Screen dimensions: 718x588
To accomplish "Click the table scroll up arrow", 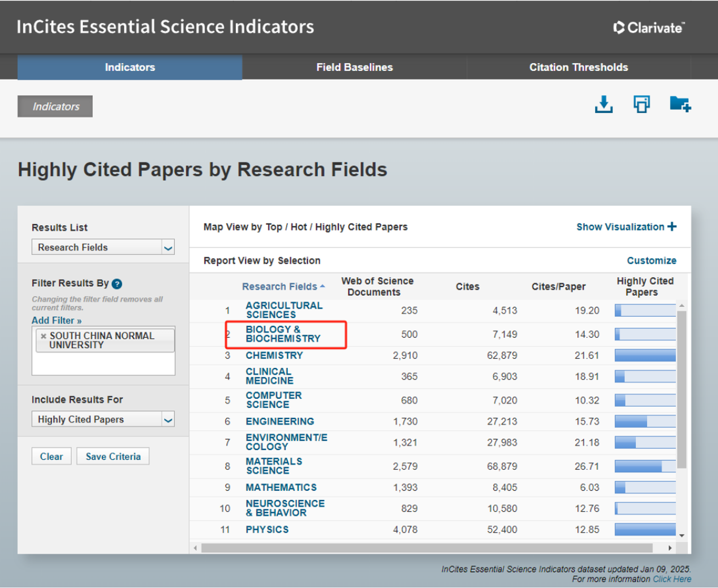I will [682, 305].
